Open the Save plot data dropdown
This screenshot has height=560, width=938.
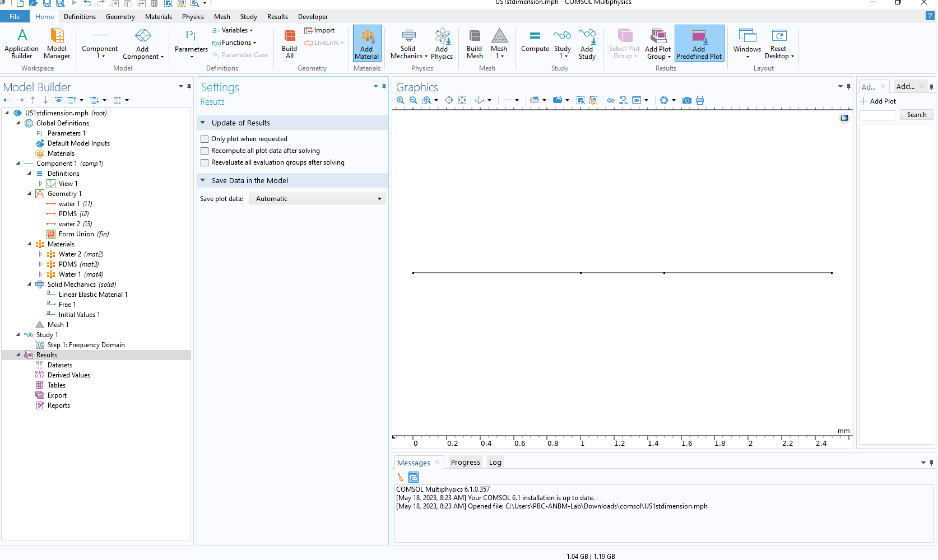[317, 199]
